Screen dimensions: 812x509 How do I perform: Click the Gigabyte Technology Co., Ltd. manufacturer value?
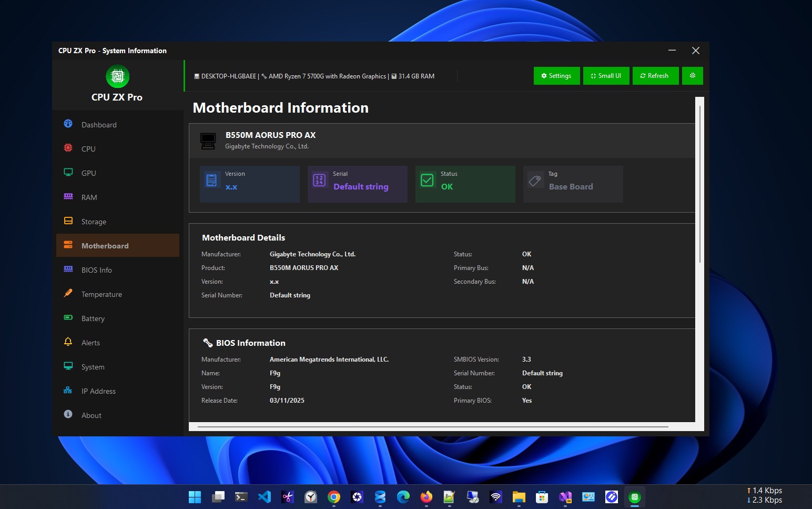tap(312, 254)
